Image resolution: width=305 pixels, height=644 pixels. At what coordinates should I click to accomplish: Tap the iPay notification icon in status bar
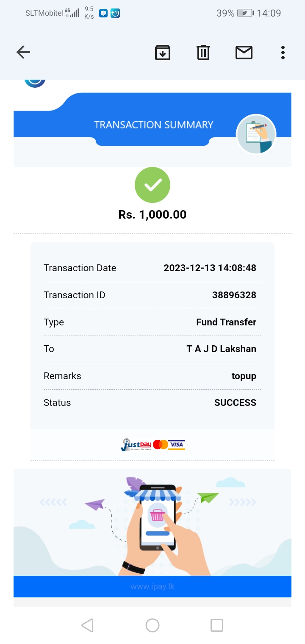(x=115, y=13)
